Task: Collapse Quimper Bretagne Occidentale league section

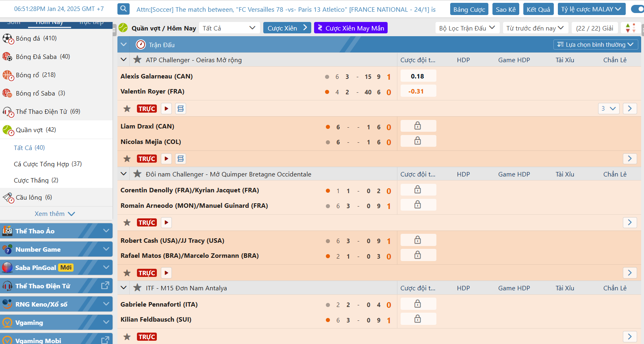Action: tap(124, 174)
